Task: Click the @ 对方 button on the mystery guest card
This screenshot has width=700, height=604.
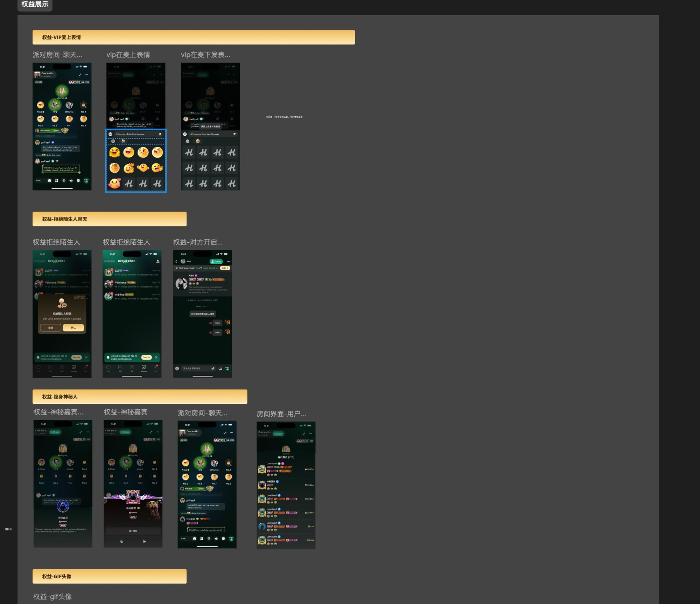Action: pos(133,531)
